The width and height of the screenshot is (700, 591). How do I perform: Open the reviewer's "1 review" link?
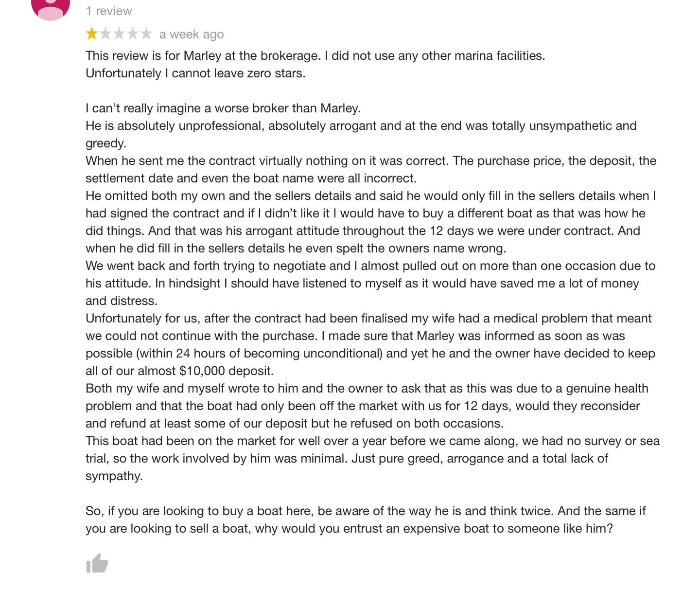click(x=109, y=11)
